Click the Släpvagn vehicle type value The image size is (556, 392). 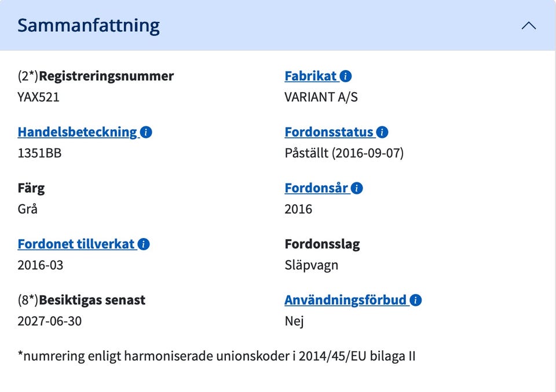[x=311, y=265]
